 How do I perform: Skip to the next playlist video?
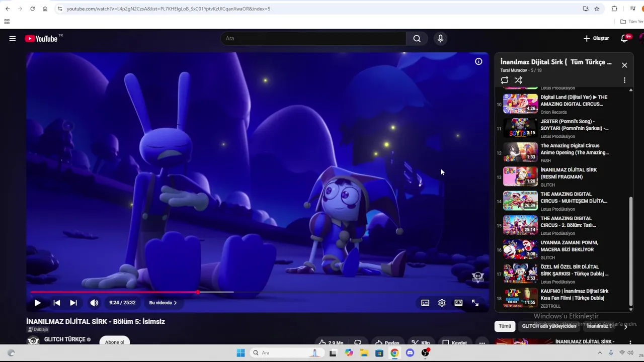(x=73, y=303)
